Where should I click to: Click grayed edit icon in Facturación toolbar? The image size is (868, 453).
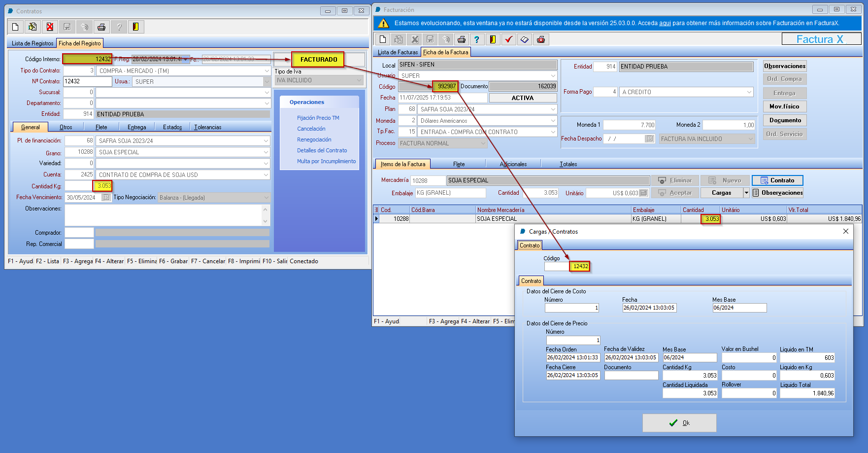399,39
